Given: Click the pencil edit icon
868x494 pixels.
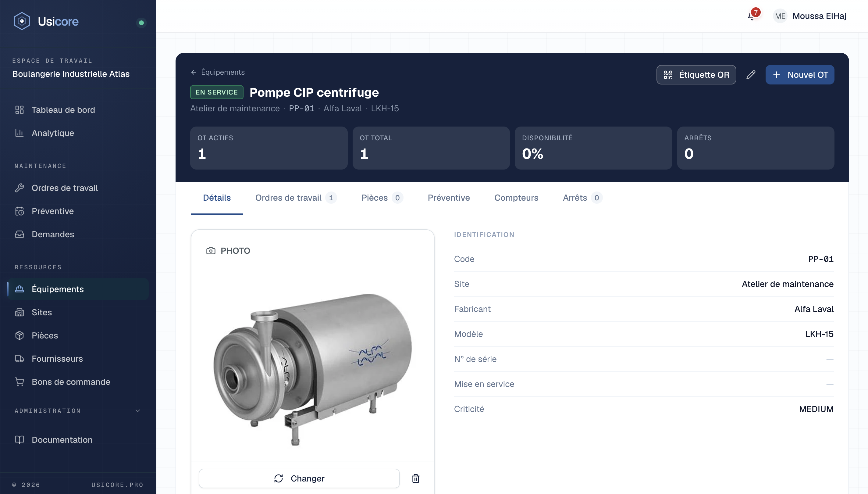Looking at the screenshot, I should point(751,75).
